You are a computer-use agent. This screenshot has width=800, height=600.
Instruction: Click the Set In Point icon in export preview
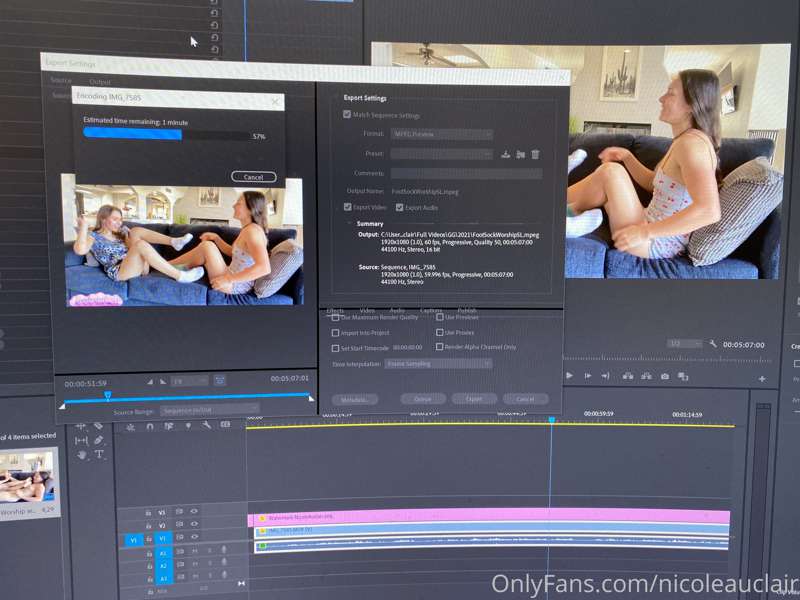coord(150,382)
